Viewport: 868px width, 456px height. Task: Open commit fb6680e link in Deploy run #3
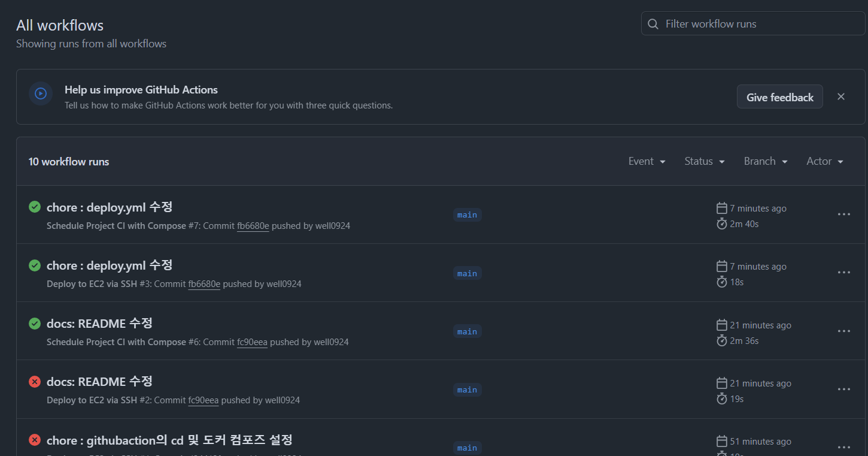(x=204, y=284)
